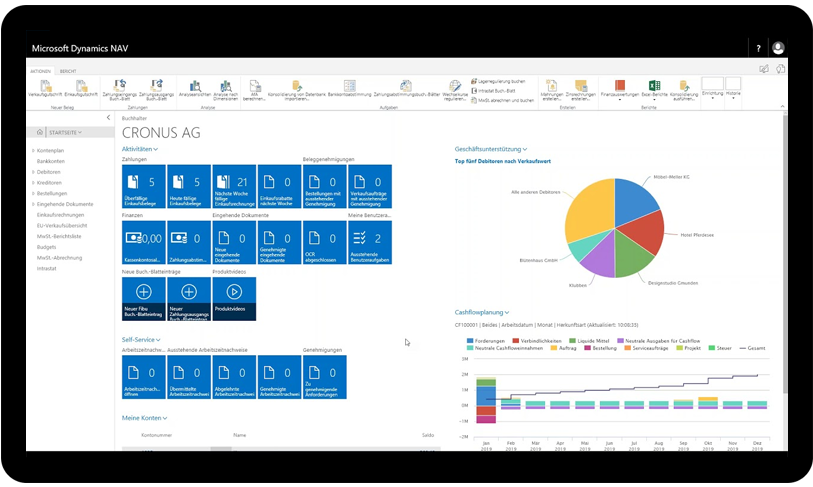Open Ausstehende Benutzeraufgaben tile
Screen dimensions: 813x487
pyautogui.click(x=370, y=242)
